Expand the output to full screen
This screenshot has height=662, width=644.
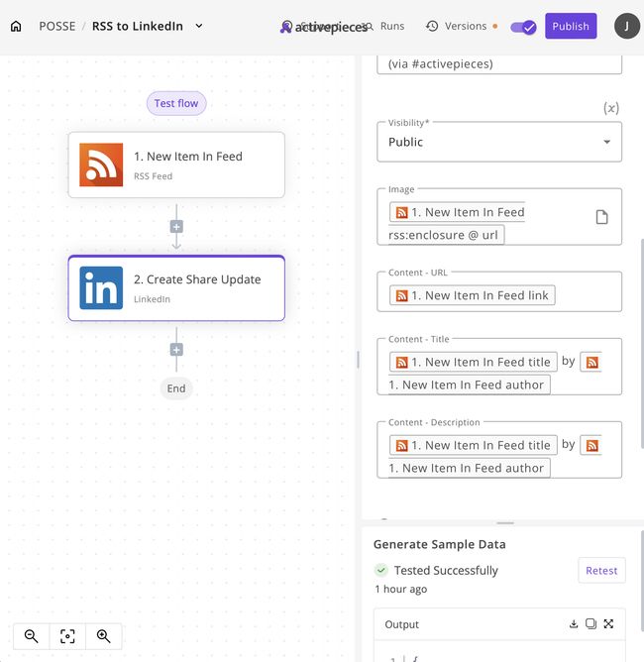[x=608, y=624]
